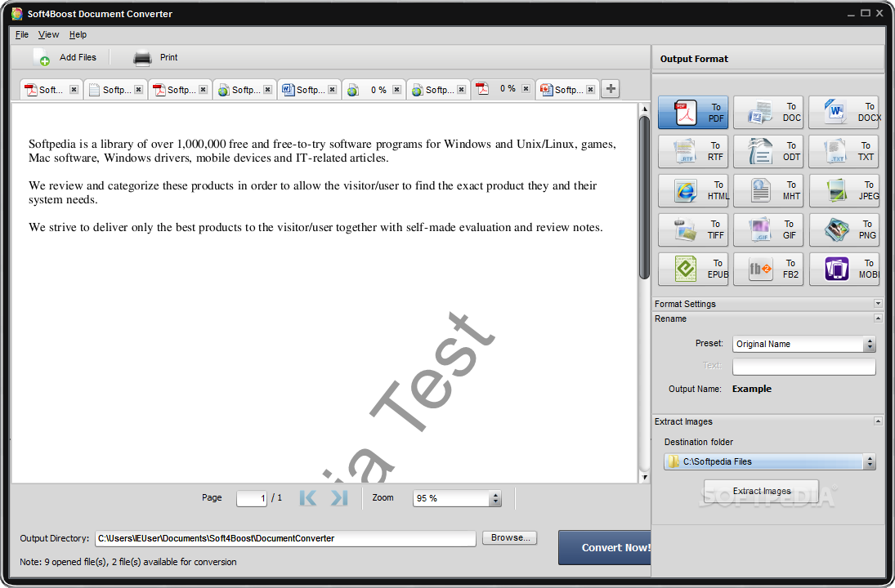This screenshot has height=588, width=895.
Task: Open the Destination folder dropdown
Action: tap(769, 461)
